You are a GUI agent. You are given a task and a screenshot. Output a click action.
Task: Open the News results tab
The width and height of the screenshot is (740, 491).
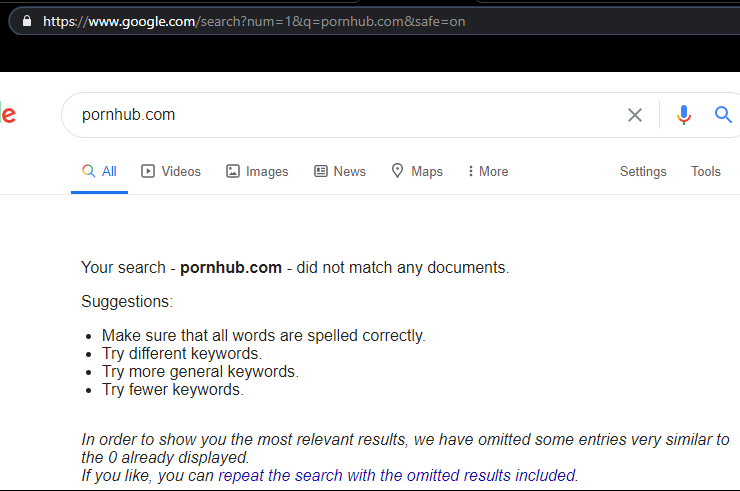pyautogui.click(x=340, y=171)
